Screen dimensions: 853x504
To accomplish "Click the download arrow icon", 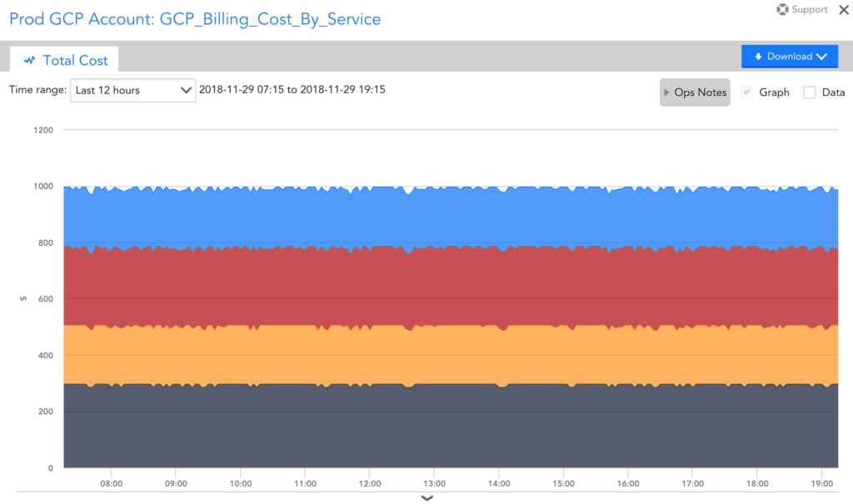I will point(758,57).
